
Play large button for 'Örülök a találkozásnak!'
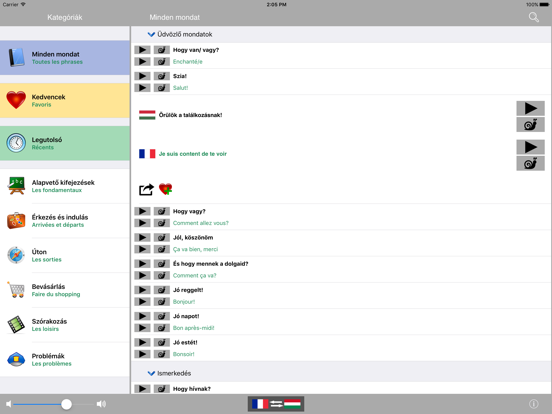[x=531, y=108]
